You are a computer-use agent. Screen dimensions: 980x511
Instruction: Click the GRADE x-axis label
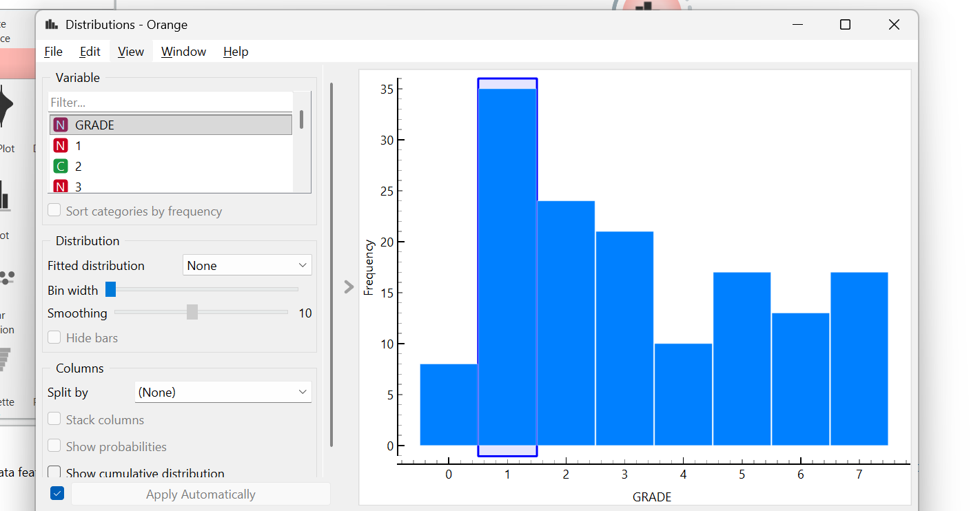point(652,497)
